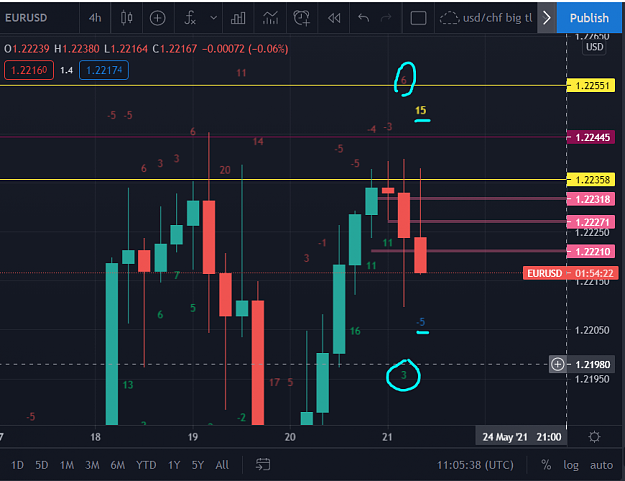The height and width of the screenshot is (481, 625).
Task: Open the indicator templates chart icon
Action: (x=270, y=18)
